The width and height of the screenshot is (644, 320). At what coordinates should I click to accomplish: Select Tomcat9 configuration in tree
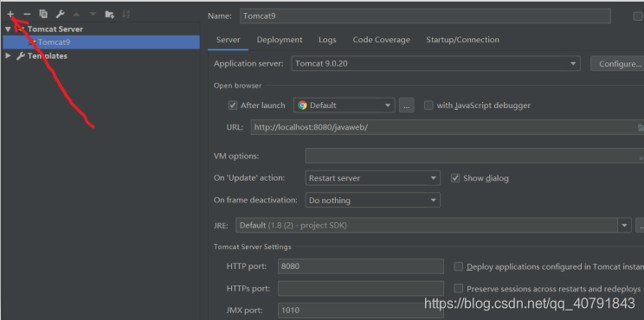pyautogui.click(x=101, y=42)
